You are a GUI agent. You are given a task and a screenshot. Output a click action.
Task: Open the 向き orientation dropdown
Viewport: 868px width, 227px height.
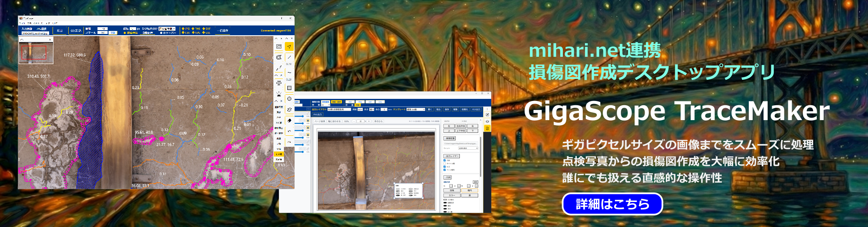[372, 109]
